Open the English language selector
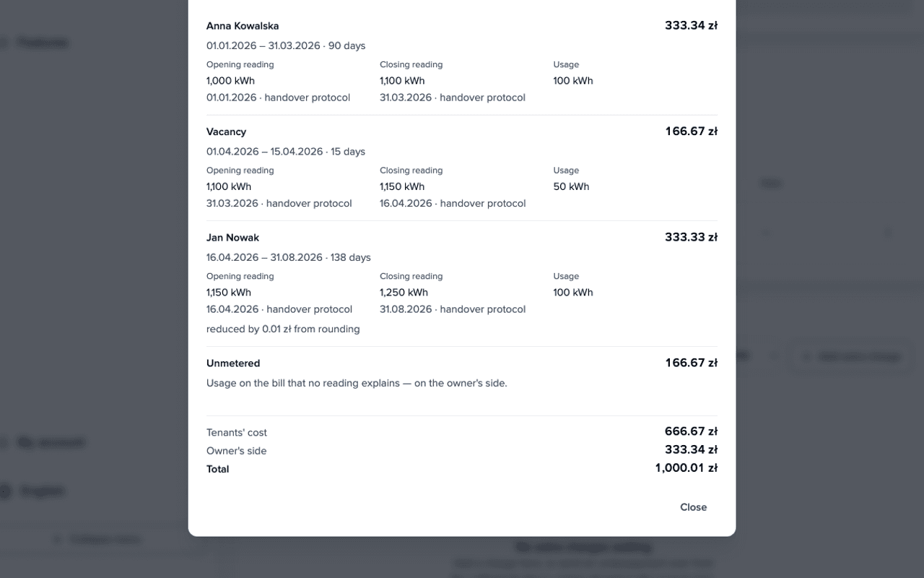This screenshot has width=924, height=578. point(42,491)
